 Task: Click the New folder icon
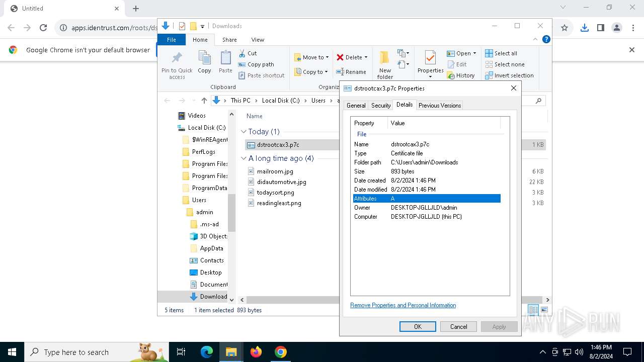(x=385, y=64)
